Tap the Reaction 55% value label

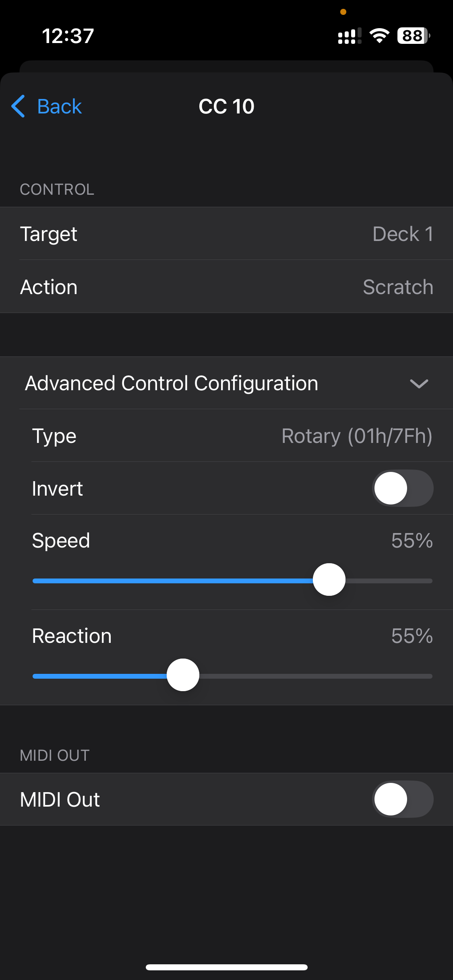(x=412, y=636)
